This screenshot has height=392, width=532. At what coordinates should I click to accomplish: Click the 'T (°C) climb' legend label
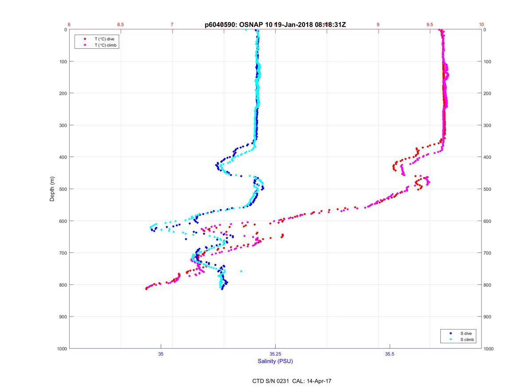106,45
